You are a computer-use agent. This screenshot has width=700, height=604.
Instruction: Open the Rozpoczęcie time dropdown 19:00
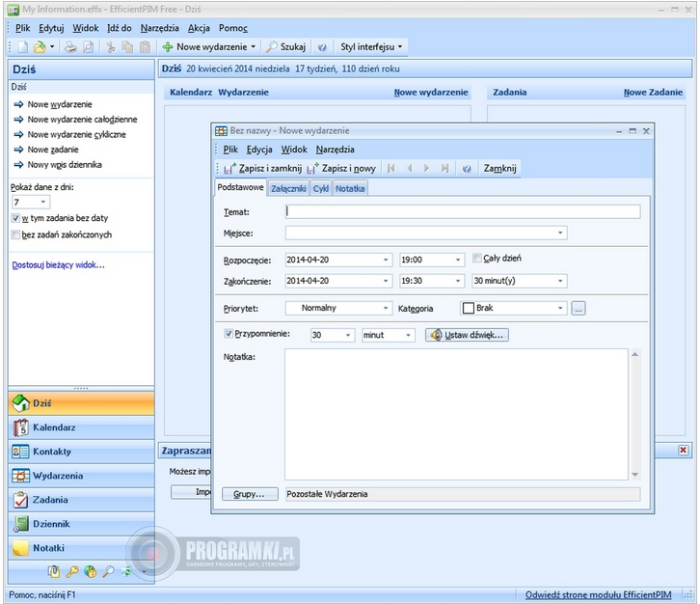pos(458,260)
